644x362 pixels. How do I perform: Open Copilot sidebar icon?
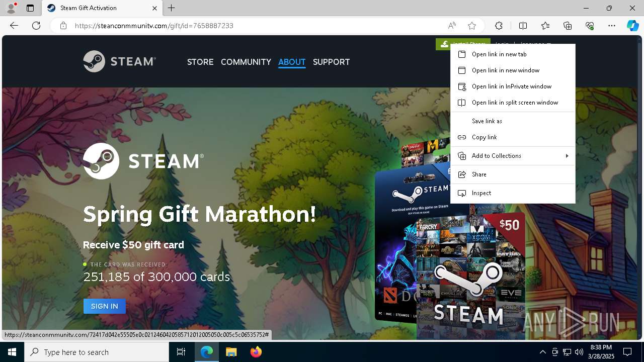632,26
